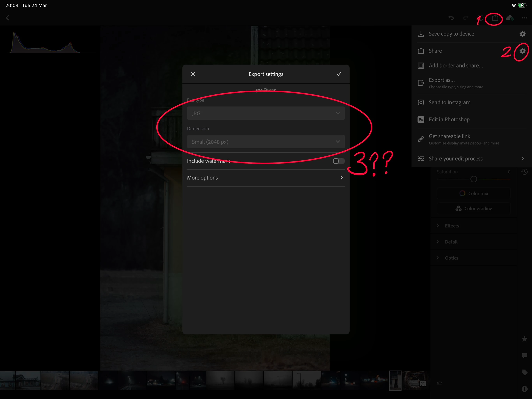Open the File type JPG dropdown

point(266,113)
